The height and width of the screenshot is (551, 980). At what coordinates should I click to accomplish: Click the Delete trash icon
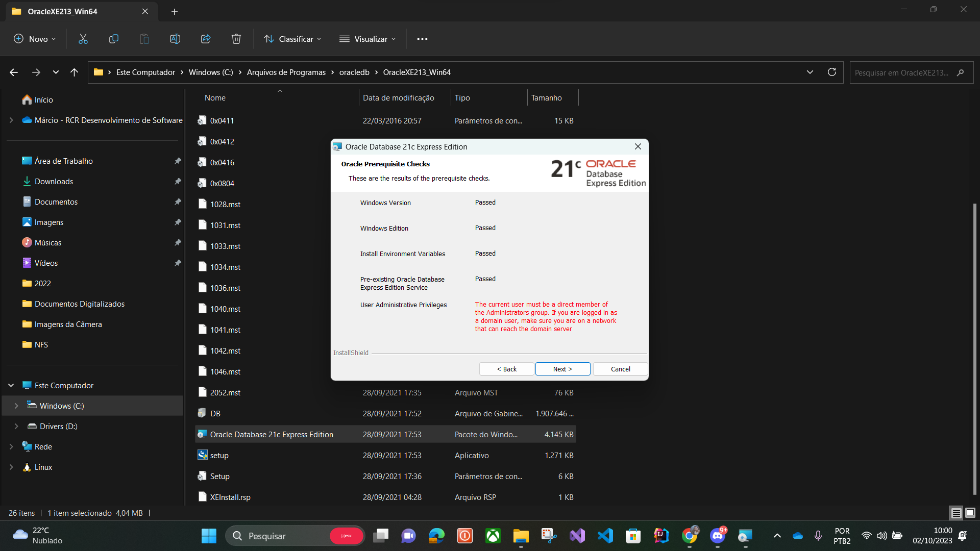pos(236,39)
